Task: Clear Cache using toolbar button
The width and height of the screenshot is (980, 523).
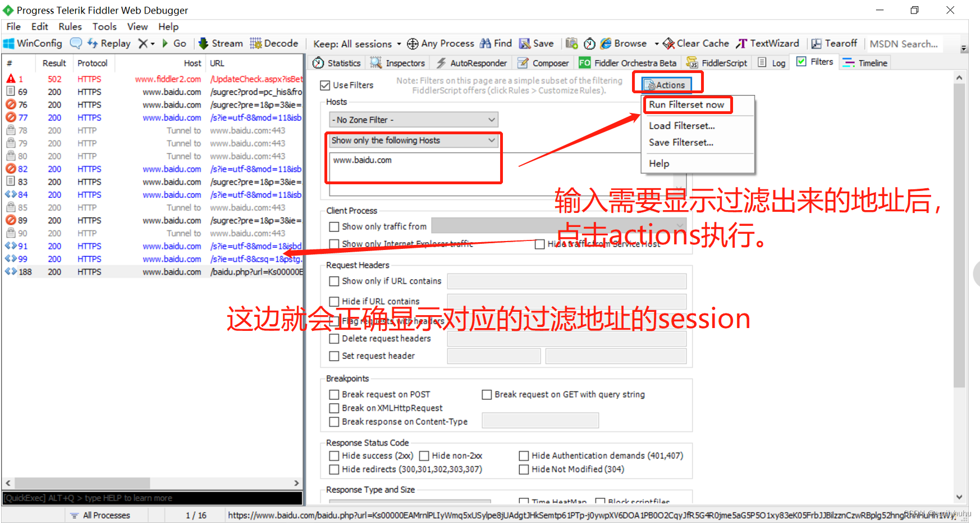Action: point(696,43)
